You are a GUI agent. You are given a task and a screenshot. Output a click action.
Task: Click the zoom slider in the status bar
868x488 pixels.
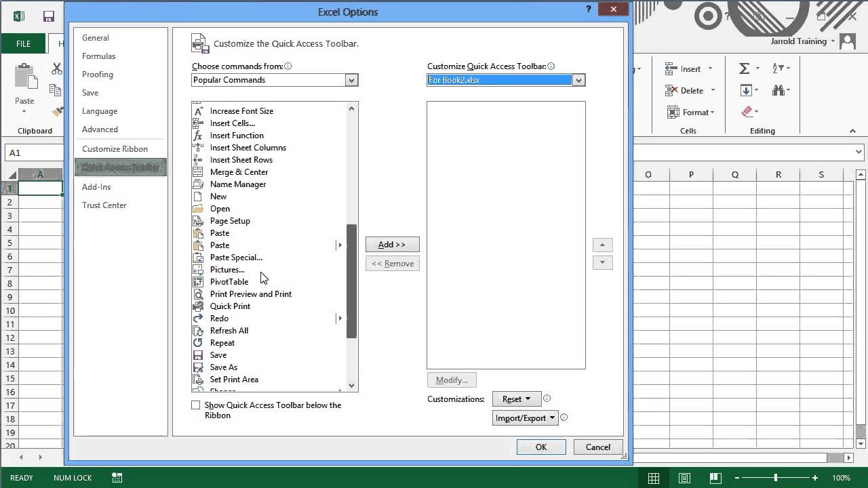pos(776,478)
